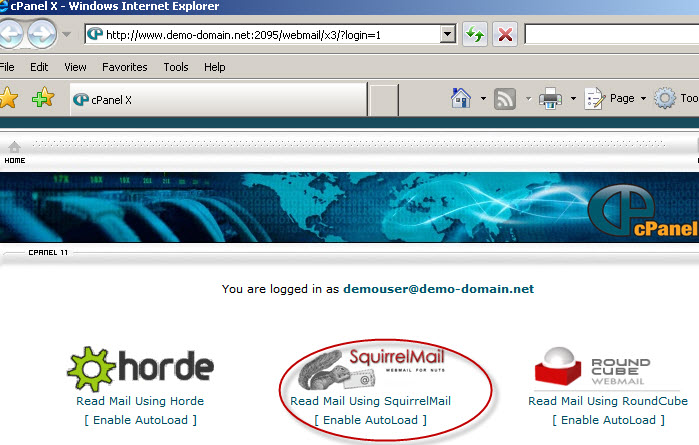Image resolution: width=699 pixels, height=445 pixels.
Task: Open the Edit menu
Action: [39, 67]
